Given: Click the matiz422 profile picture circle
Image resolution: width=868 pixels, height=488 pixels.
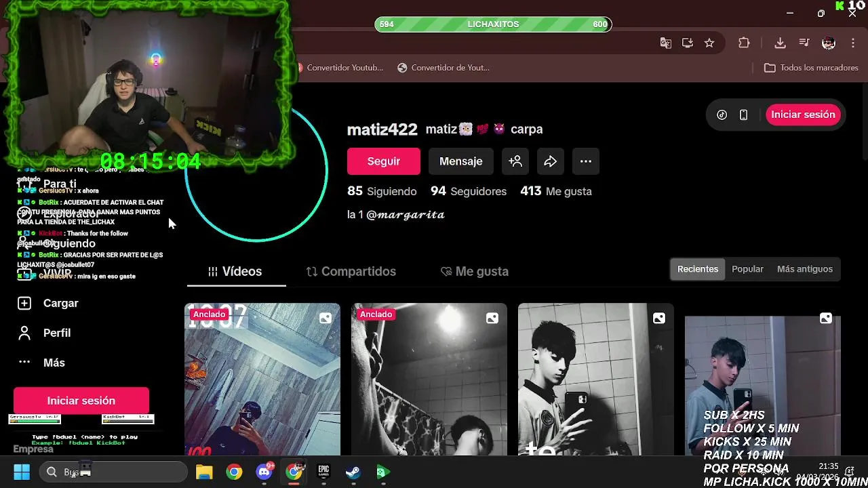Looking at the screenshot, I should click(x=256, y=169).
